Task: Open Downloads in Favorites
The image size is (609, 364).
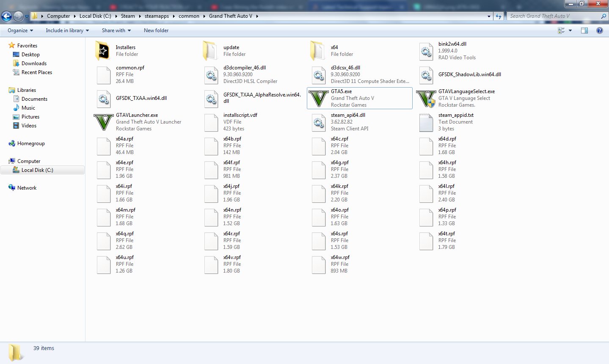Action: (34, 63)
